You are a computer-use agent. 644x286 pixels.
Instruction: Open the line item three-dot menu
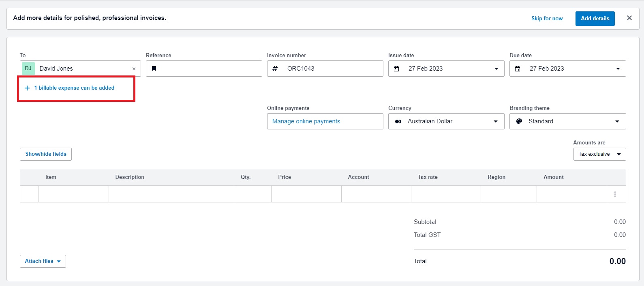coord(615,194)
